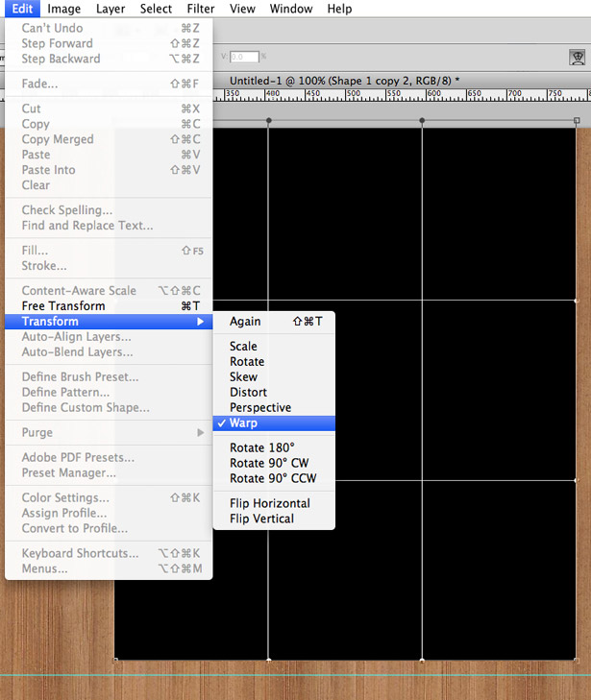Viewport: 591px width, 700px height.
Task: Click Define Brush Preset entry
Action: 109,376
